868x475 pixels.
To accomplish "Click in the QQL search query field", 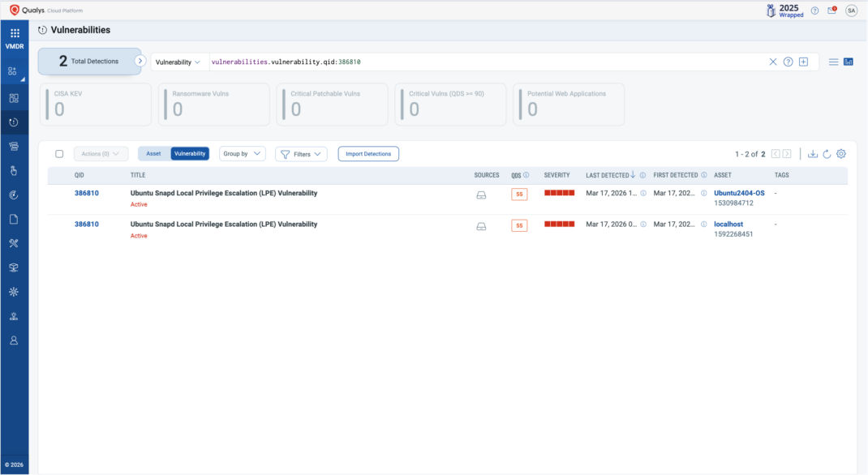I will (x=487, y=62).
